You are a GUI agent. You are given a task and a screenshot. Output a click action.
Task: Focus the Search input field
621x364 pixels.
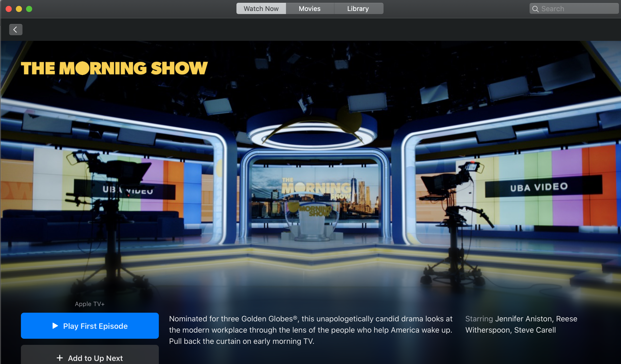click(x=577, y=9)
